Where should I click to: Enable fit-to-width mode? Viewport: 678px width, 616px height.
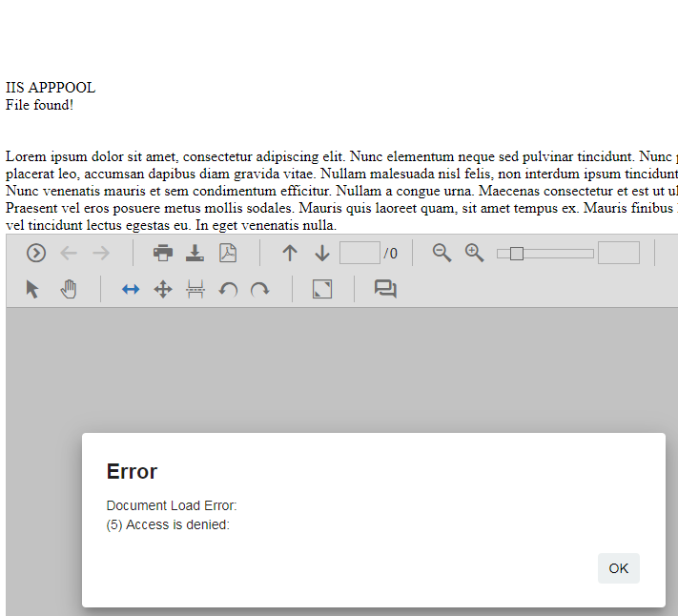131,289
